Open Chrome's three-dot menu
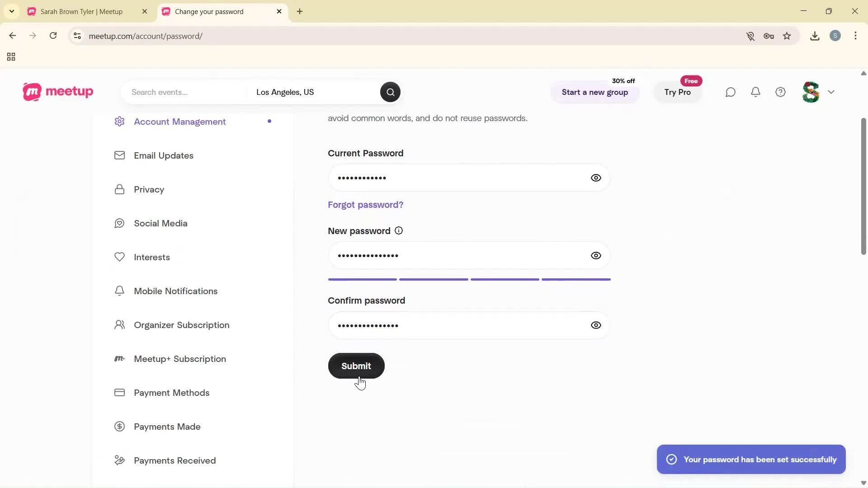 pos(856,36)
